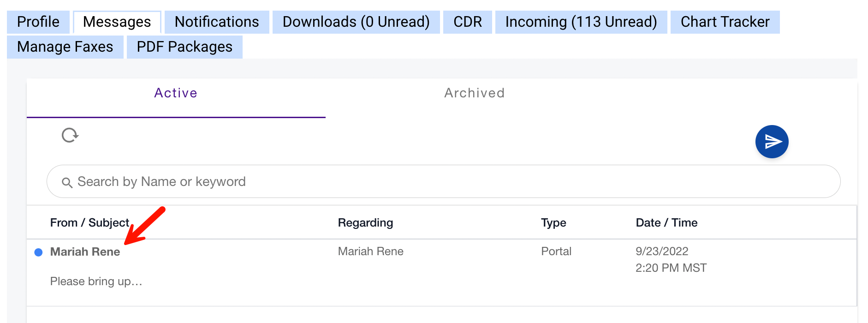Open the Chart Tracker tab
Screen dimensions: 868x323
[x=725, y=22]
